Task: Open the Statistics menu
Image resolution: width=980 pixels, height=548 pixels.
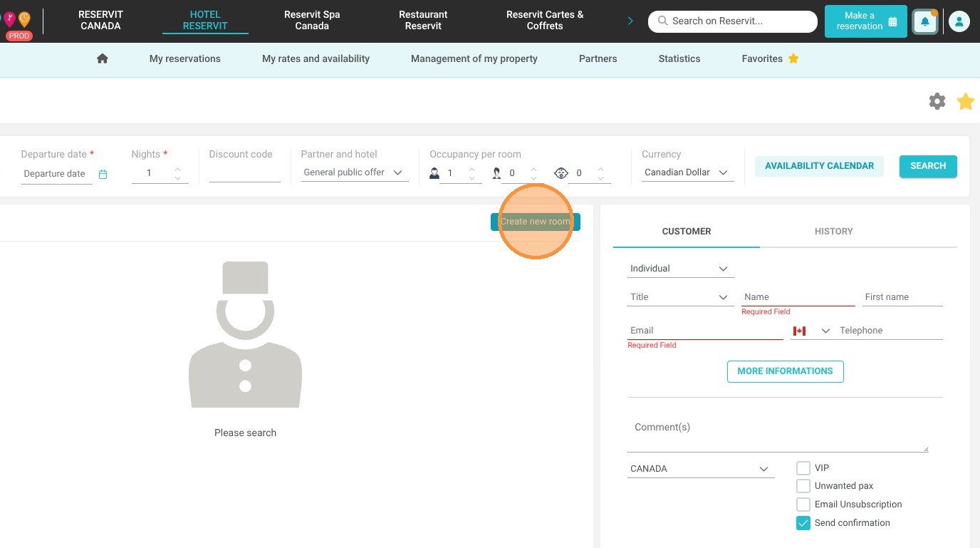Action: (x=679, y=58)
